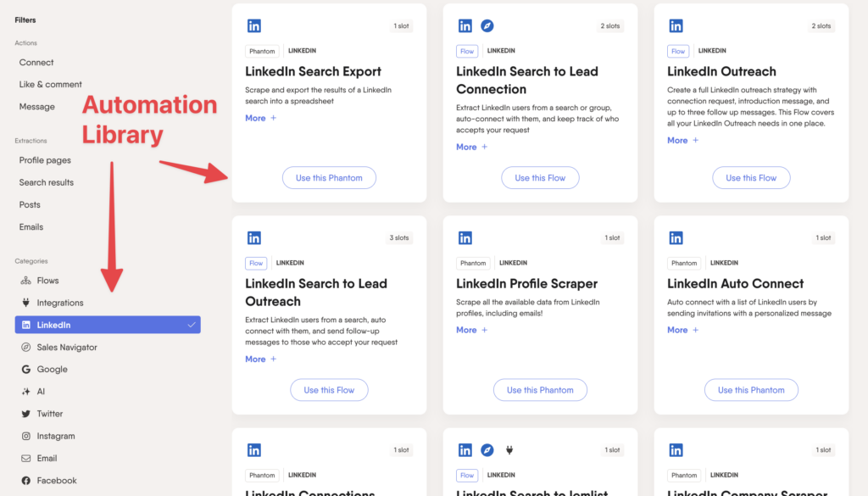Screen dimensions: 868x496
Task: Click Use this Flow for LinkedIn Outreach
Action: 751,178
